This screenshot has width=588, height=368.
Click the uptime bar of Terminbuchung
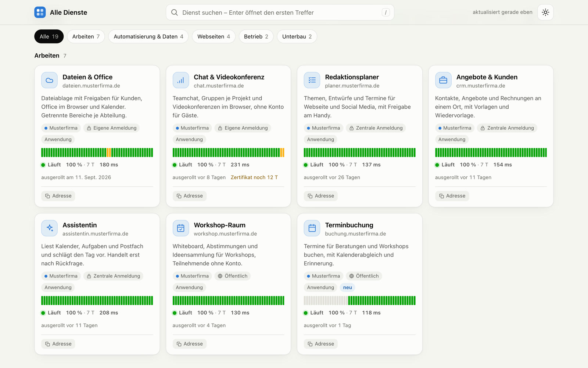point(360,300)
